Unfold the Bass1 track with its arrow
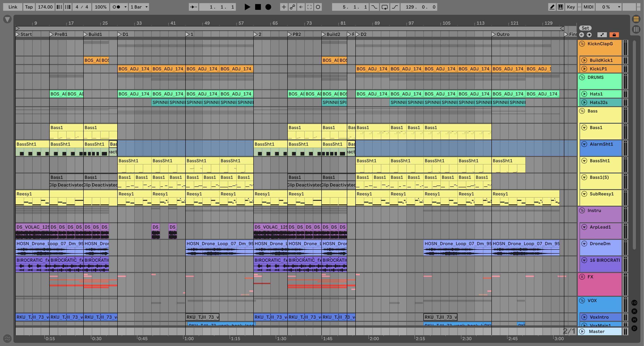The width and height of the screenshot is (644, 346). (584, 128)
